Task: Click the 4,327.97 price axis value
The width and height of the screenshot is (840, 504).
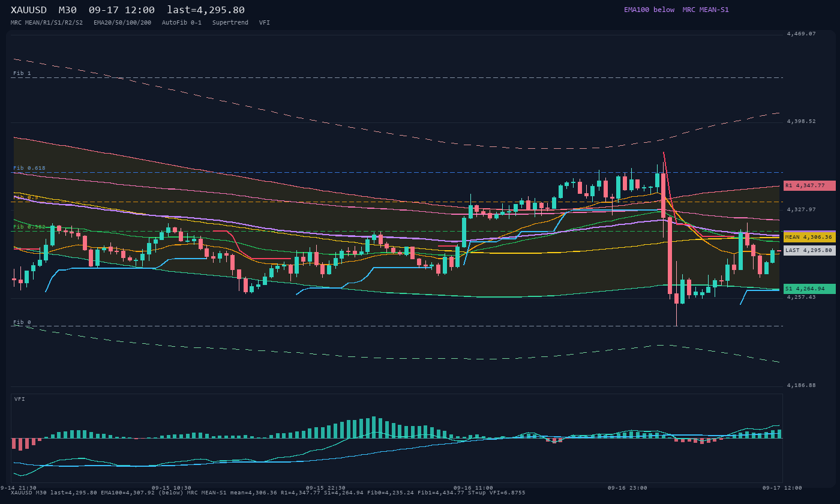Action: click(x=801, y=209)
